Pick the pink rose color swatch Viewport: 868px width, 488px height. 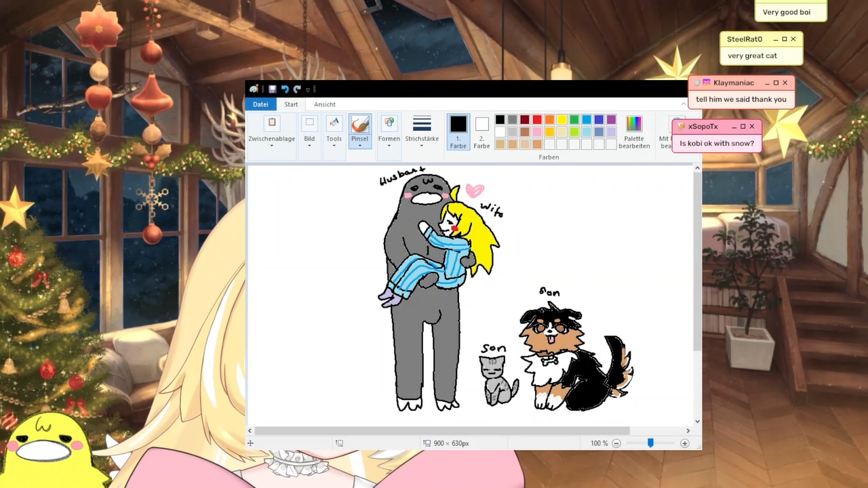pos(537,132)
